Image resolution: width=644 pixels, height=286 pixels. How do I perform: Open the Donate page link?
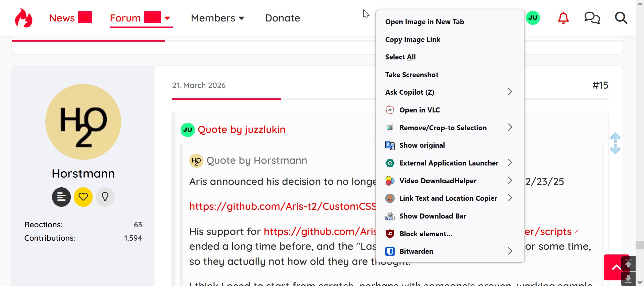(x=283, y=18)
